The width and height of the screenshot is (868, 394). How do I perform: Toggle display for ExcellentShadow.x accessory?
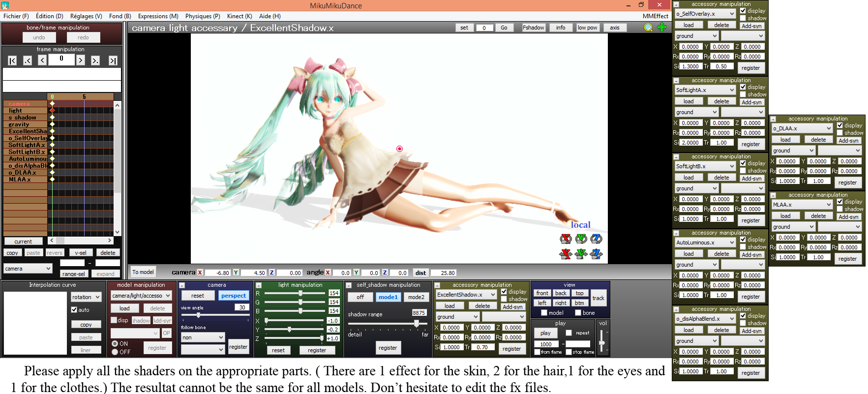click(x=504, y=292)
